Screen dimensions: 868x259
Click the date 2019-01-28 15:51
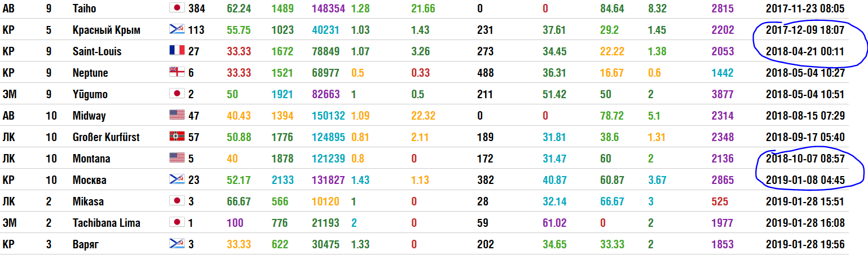(x=805, y=201)
